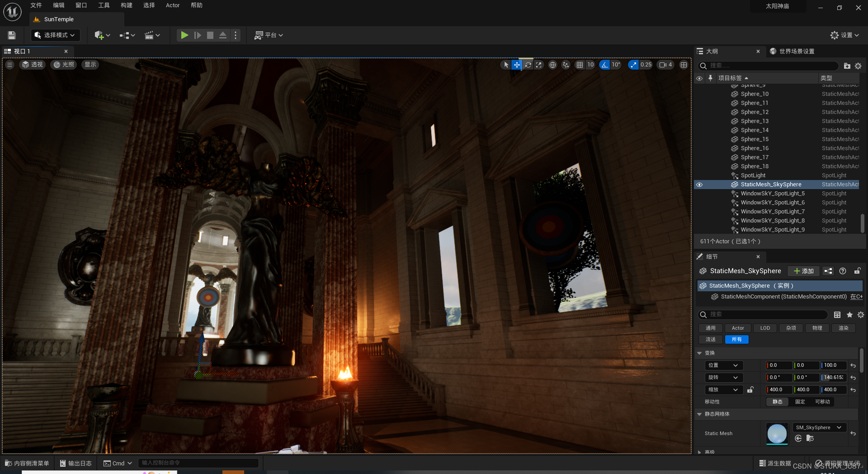Screen dimensions: 868x474
Task: Open the 透视 perspective view dropdown
Action: click(x=32, y=65)
